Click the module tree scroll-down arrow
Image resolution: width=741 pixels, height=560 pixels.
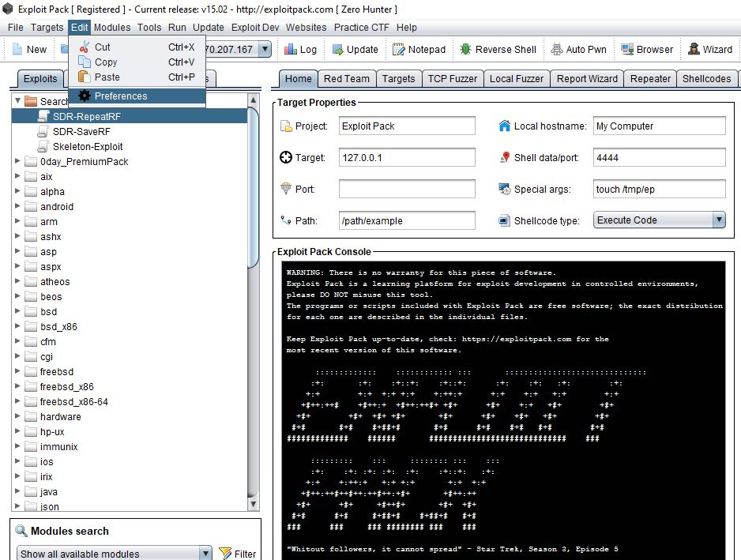tap(254, 504)
